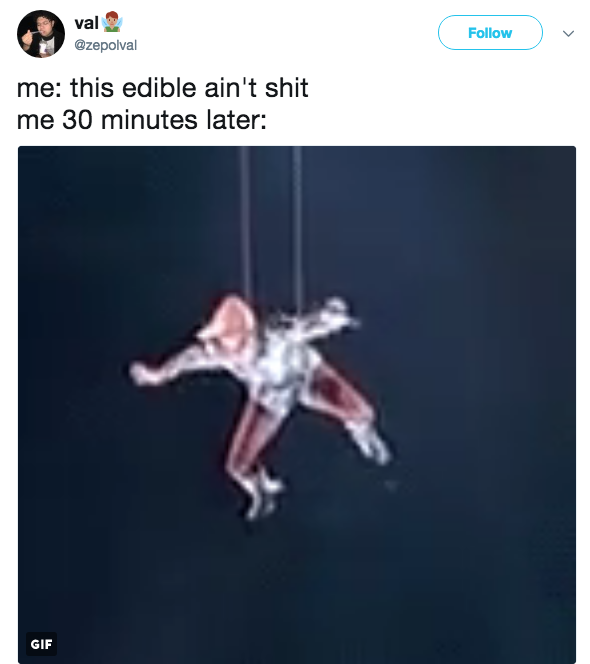The height and width of the screenshot is (664, 590).
Task: Play the embedded GIF media
Action: pos(296,405)
